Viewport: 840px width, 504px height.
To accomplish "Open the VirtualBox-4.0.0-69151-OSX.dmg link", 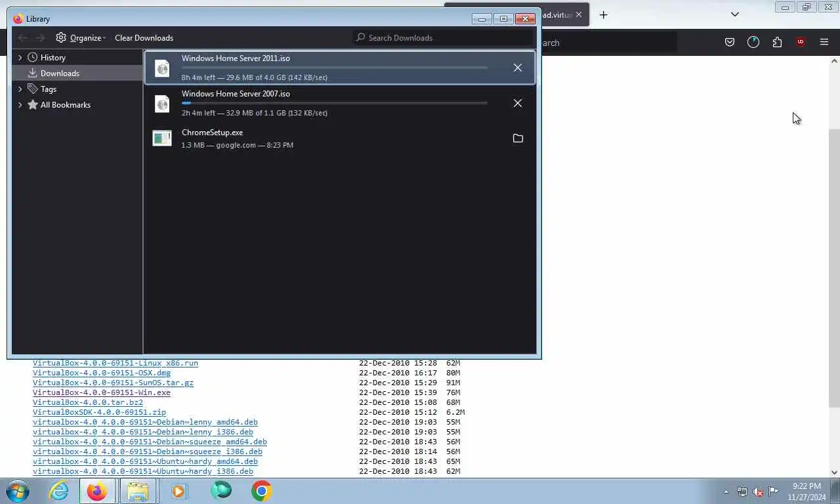I will (x=102, y=373).
